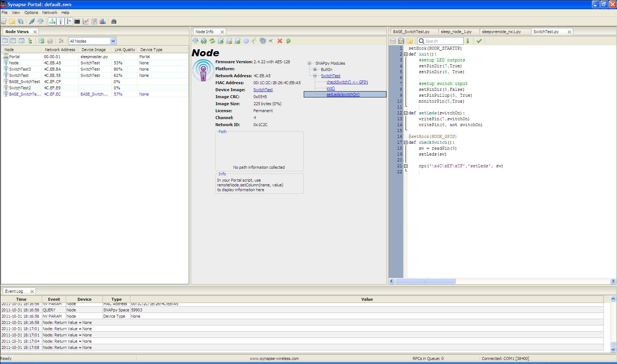Switch Node Views to report view icon
The image size is (617, 364).
[5, 41]
